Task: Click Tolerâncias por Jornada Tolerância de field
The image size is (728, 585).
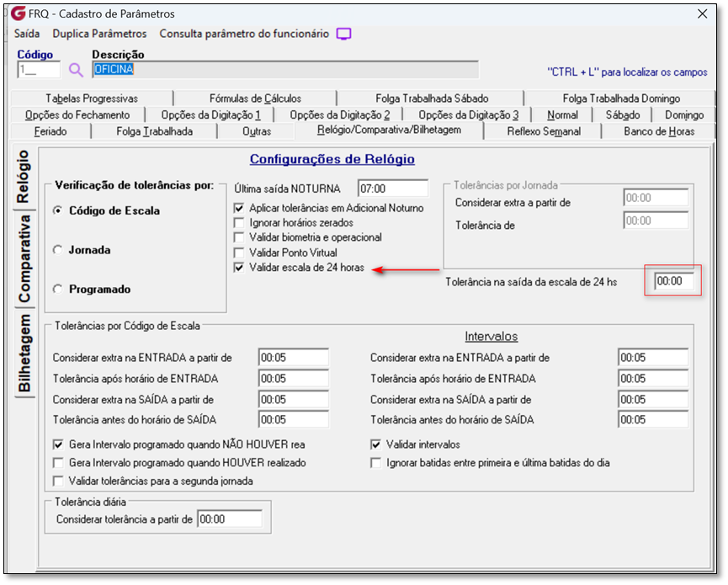Action: (x=656, y=221)
